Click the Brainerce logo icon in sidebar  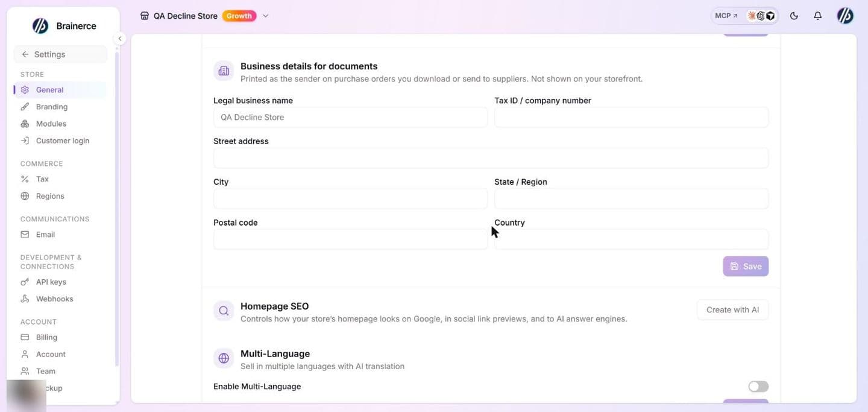point(40,26)
